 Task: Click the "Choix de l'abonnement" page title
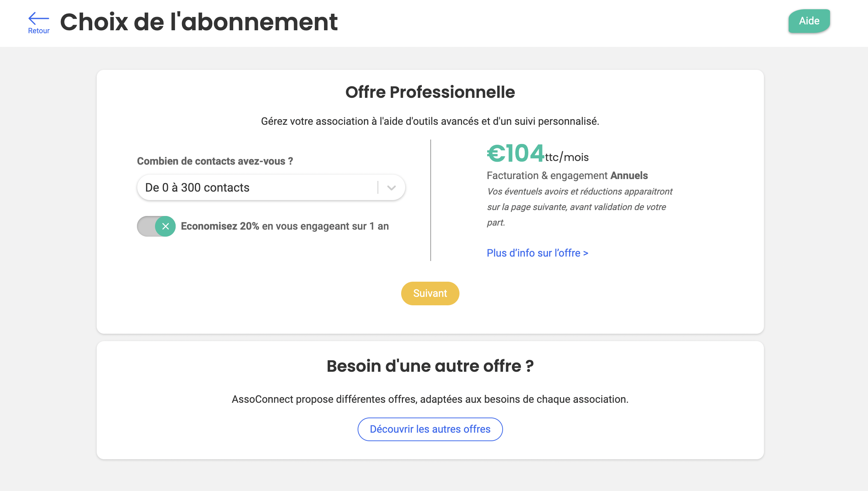(199, 22)
